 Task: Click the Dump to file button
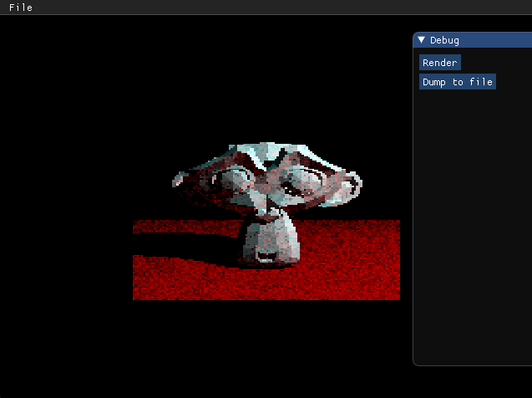pyautogui.click(x=458, y=82)
